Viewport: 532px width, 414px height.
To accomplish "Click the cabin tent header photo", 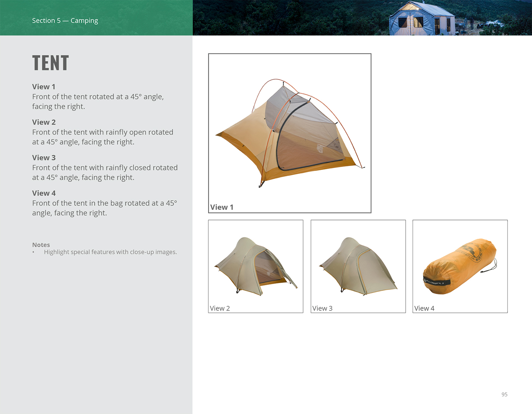I will click(x=362, y=18).
